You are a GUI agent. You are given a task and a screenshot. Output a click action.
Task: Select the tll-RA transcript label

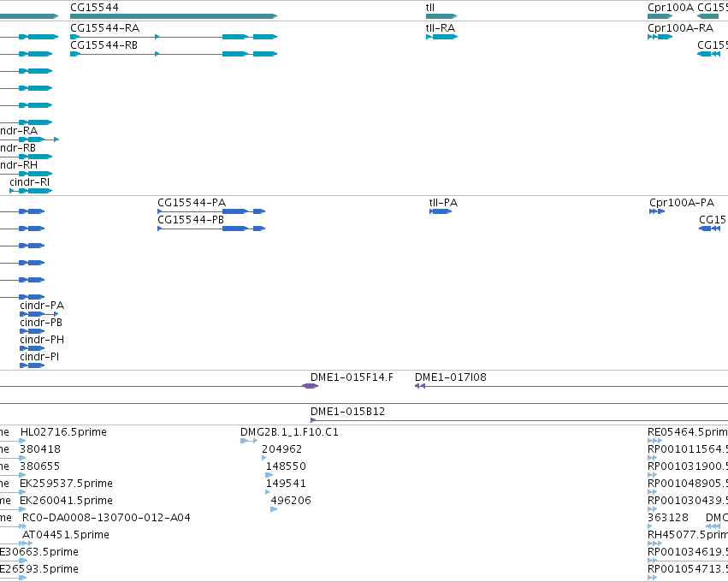tap(441, 28)
